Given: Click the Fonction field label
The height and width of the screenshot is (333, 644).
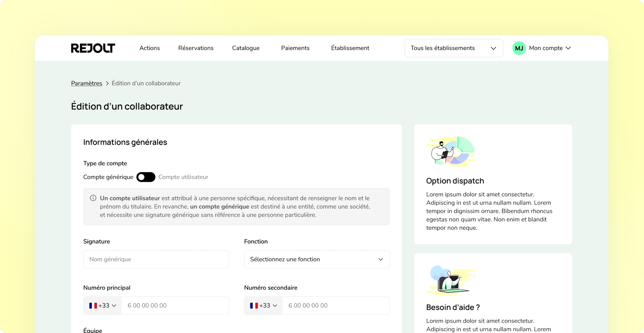Looking at the screenshot, I should pos(256,241).
